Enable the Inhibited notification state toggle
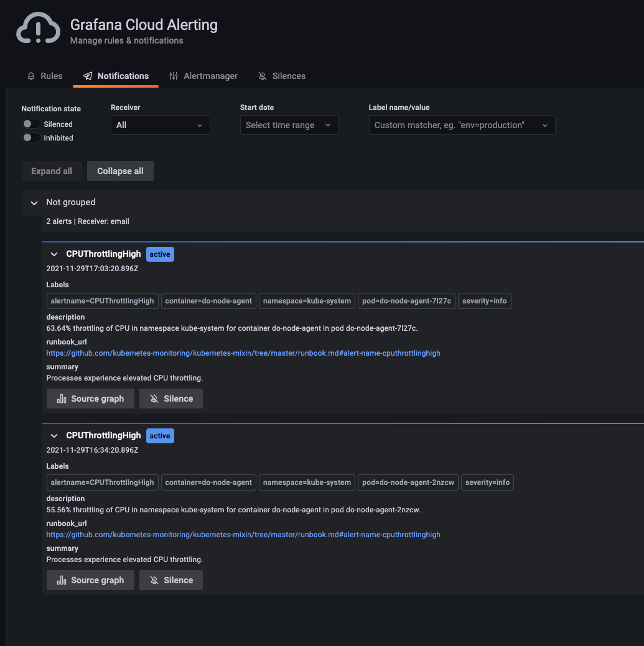The height and width of the screenshot is (646, 644). click(32, 137)
